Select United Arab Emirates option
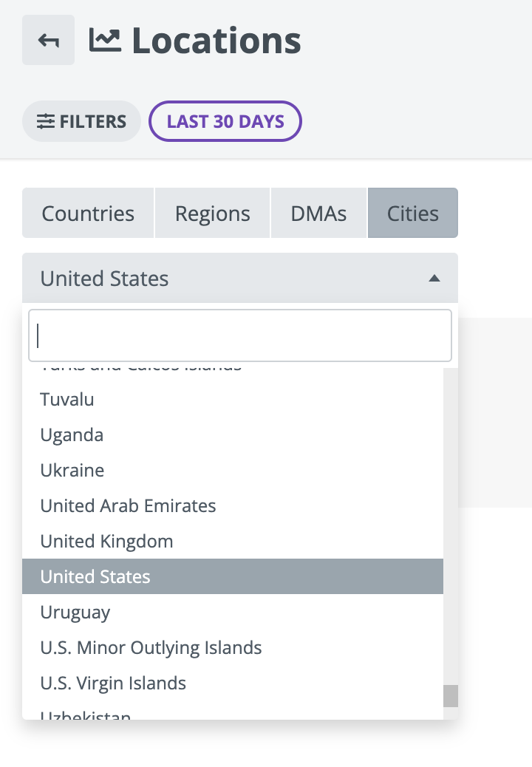Screen dimensions: 532x767 (128, 506)
